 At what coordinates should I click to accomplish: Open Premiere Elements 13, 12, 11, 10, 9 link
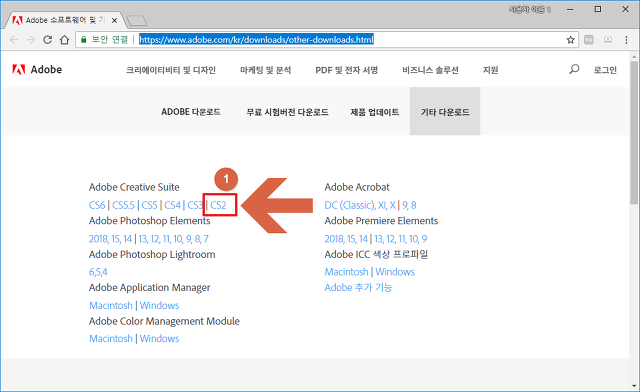pos(401,238)
